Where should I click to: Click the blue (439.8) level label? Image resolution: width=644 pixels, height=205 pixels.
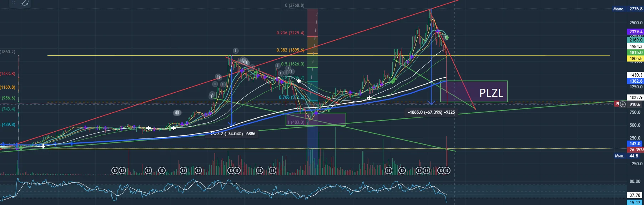coord(8,125)
